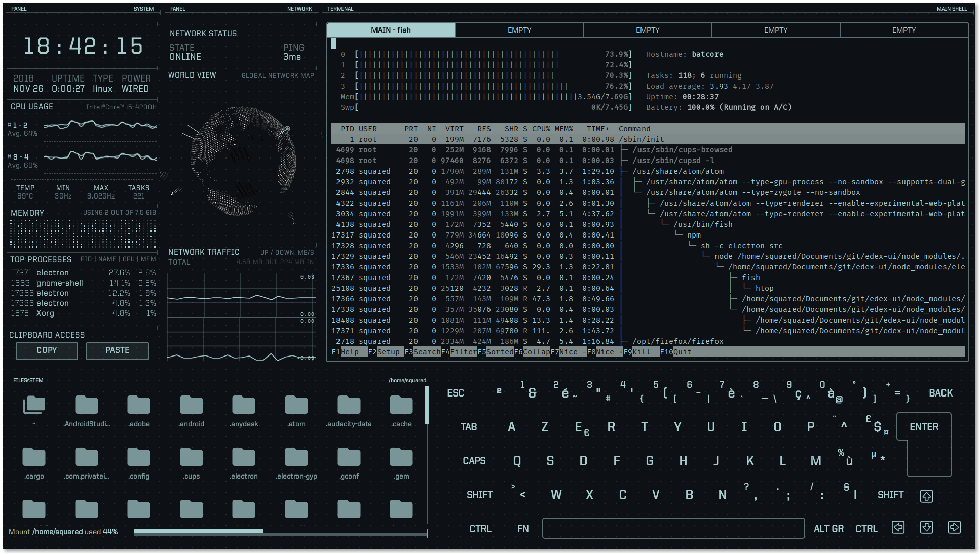Sort htop by CPU% column header
Screen dimensions: 980x554
tap(541, 129)
